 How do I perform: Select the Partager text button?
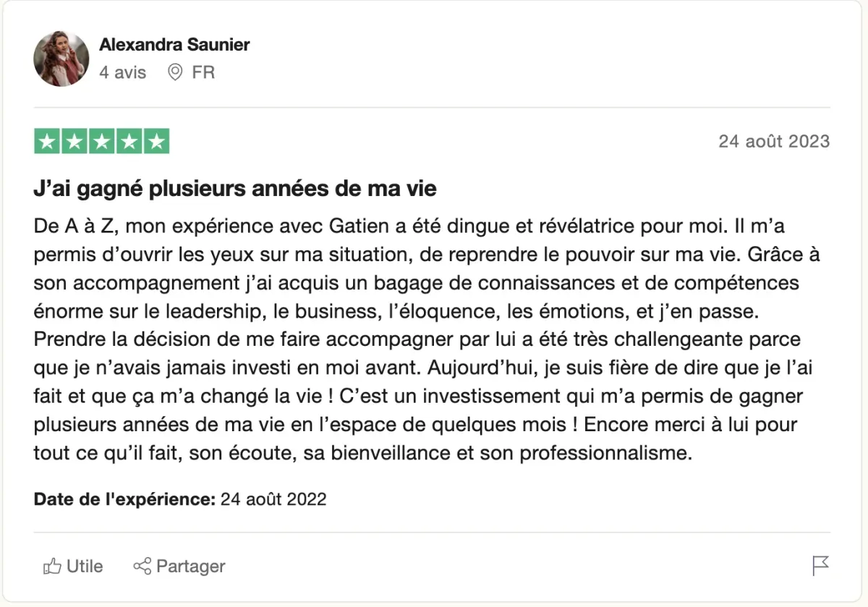pos(191,566)
